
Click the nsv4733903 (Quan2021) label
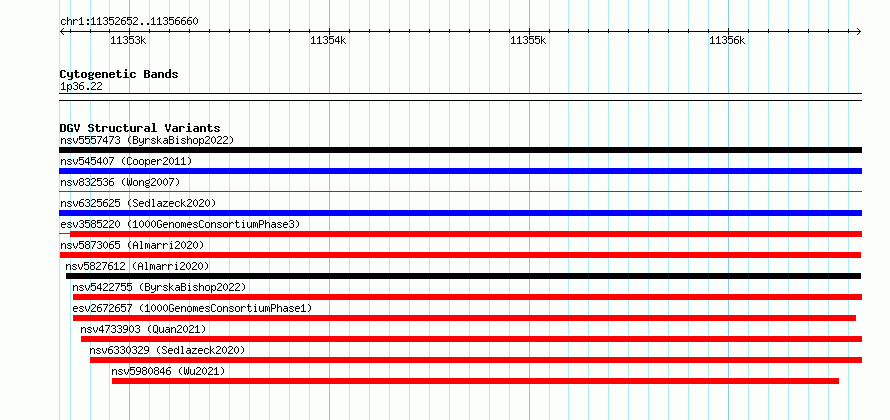click(x=143, y=329)
